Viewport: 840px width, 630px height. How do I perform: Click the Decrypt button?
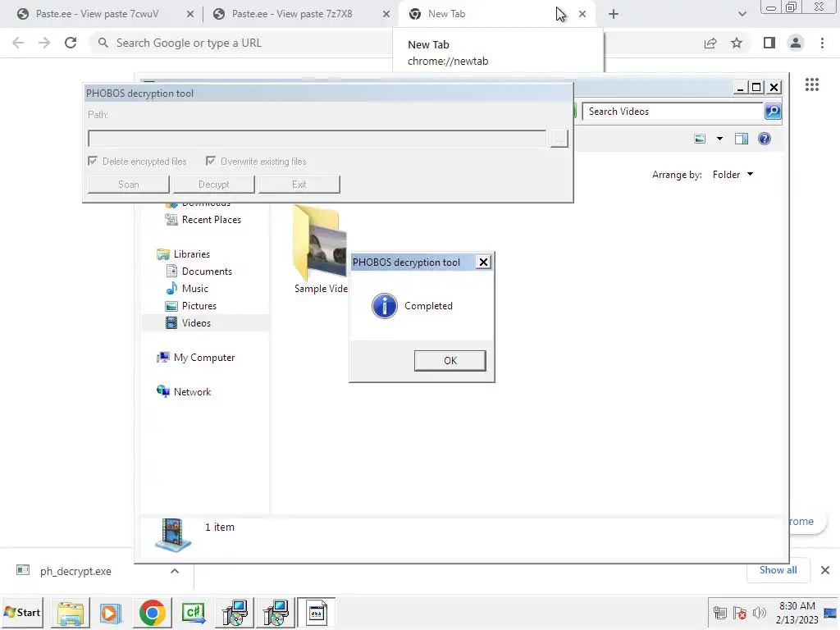(214, 185)
